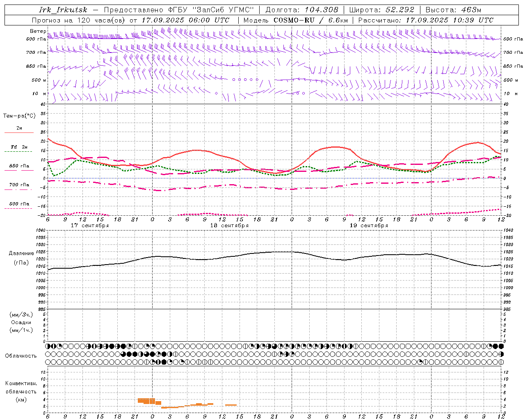The height and width of the screenshot is (420, 525).
Task: Click the Высота: 463м value
Action: pos(453,10)
